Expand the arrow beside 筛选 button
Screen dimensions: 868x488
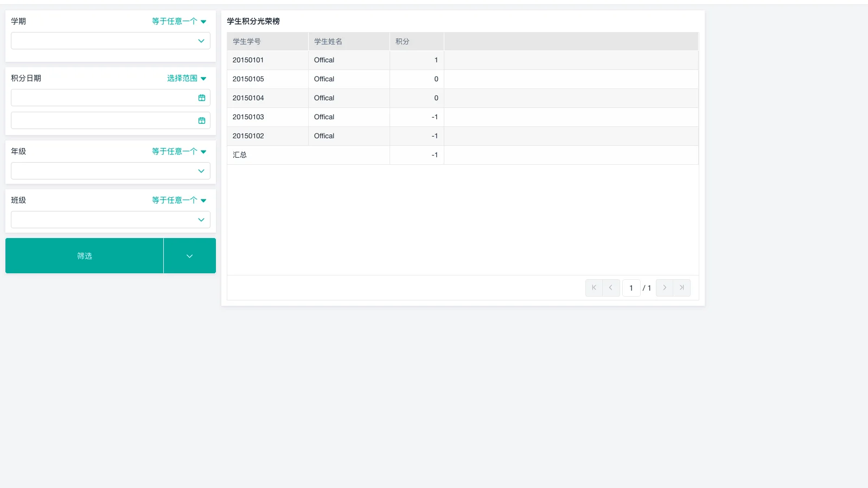190,256
